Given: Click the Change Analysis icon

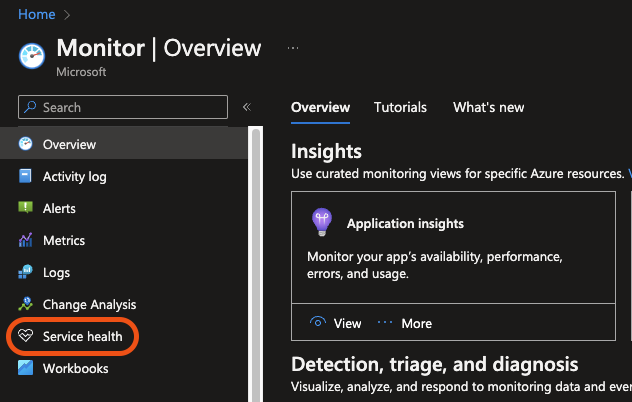Looking at the screenshot, I should (x=25, y=304).
